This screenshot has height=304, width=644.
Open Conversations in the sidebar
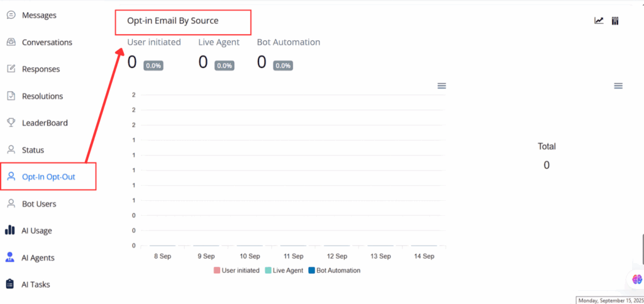(x=47, y=42)
